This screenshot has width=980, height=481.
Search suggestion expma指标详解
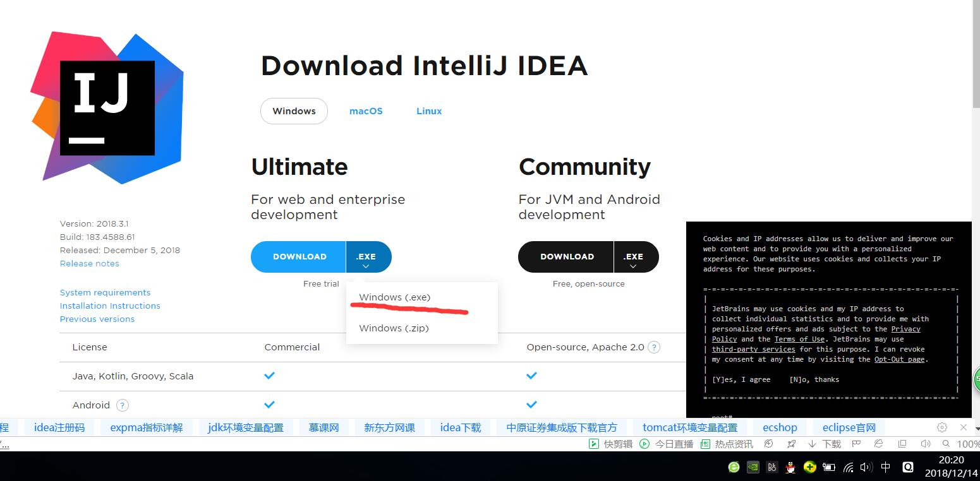(x=146, y=427)
